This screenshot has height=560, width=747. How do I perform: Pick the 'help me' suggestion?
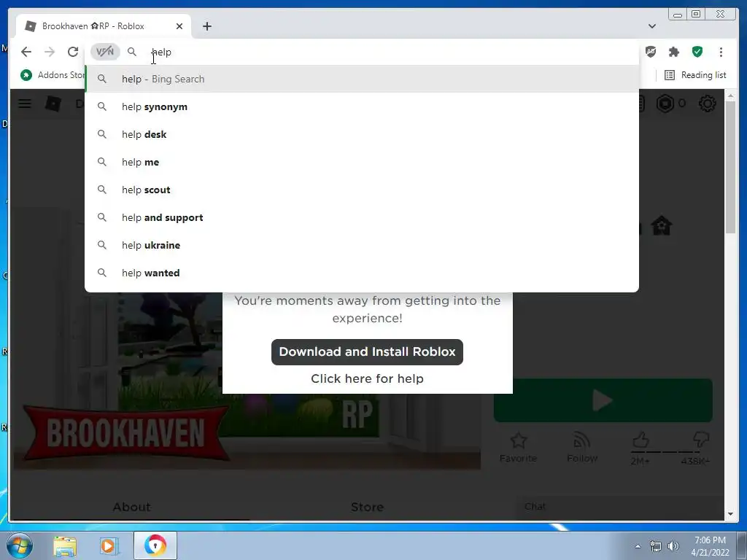point(362,162)
